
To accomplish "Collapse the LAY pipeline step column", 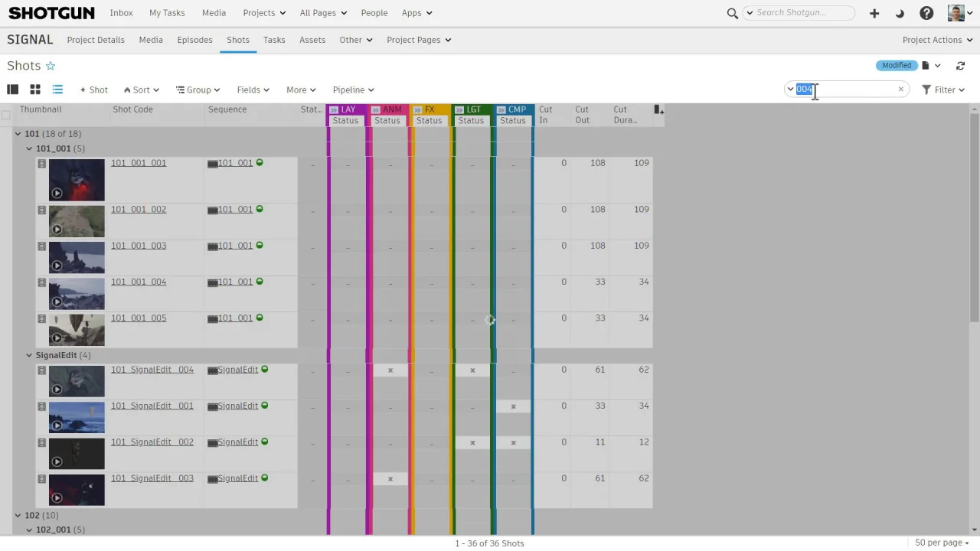I will point(335,110).
